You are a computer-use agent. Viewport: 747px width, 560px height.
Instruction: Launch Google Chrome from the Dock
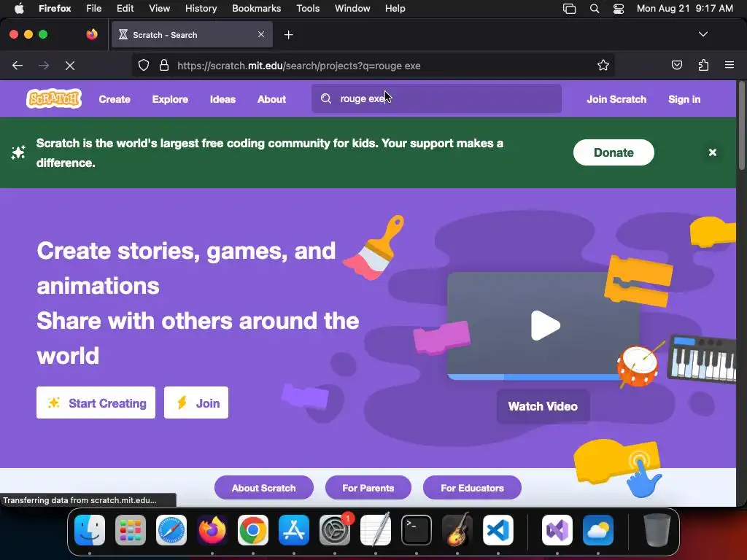pyautogui.click(x=253, y=530)
